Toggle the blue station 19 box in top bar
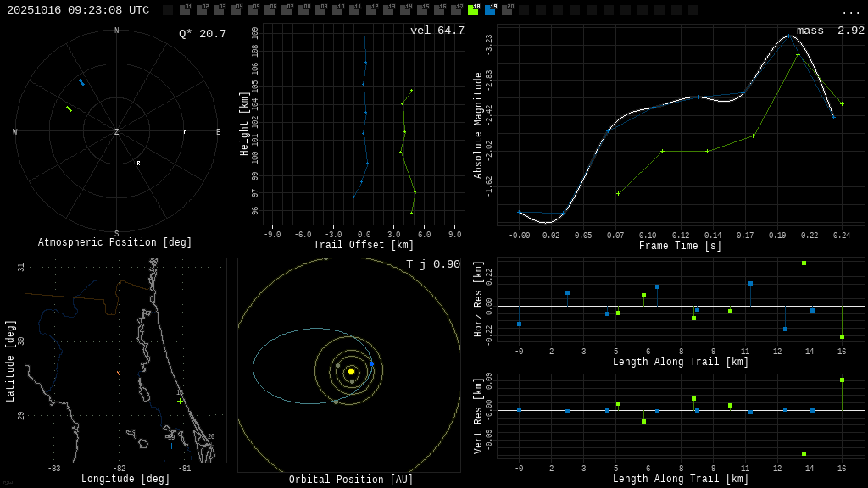This screenshot has height=488, width=868. [x=490, y=10]
